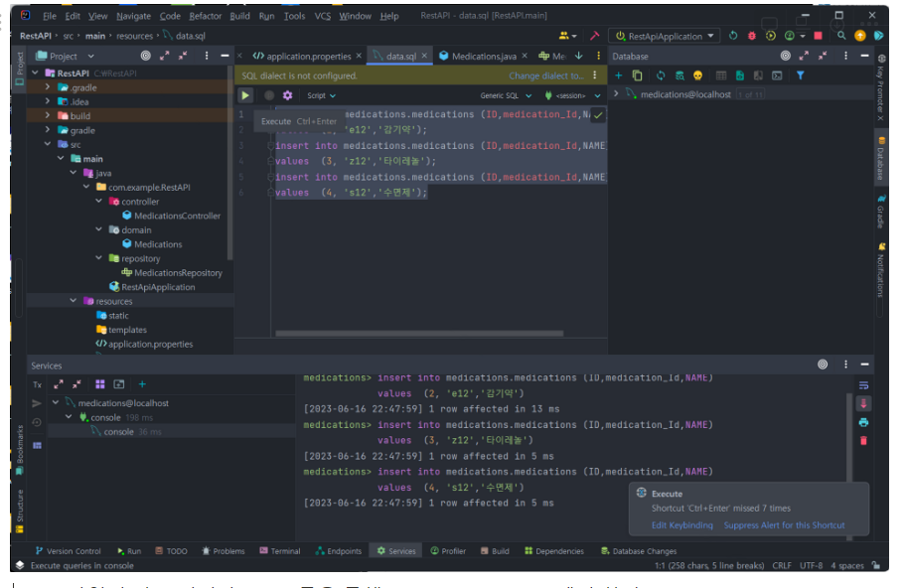Open Search Everywhere magnifier icon
The height and width of the screenshot is (588, 905).
(841, 36)
